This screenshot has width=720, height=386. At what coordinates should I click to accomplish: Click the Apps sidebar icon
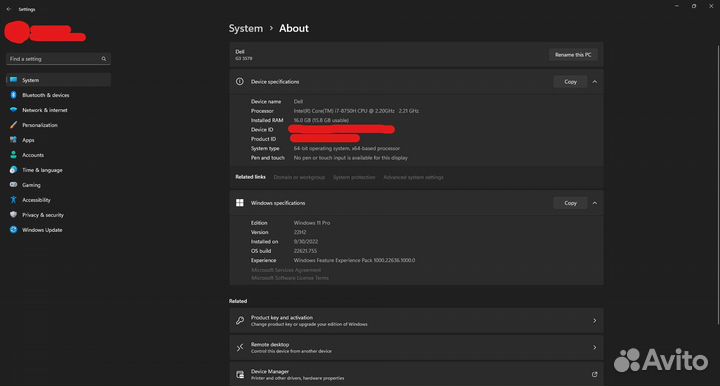pyautogui.click(x=13, y=140)
